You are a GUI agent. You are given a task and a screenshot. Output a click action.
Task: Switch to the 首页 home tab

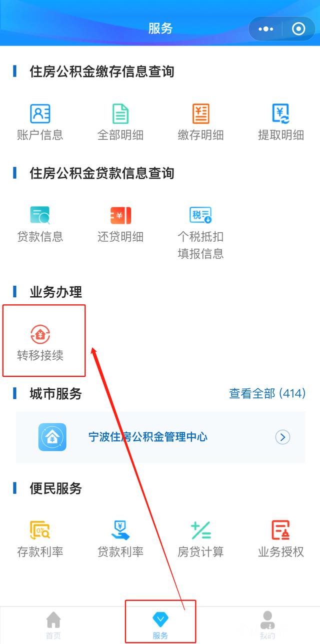tap(53, 625)
